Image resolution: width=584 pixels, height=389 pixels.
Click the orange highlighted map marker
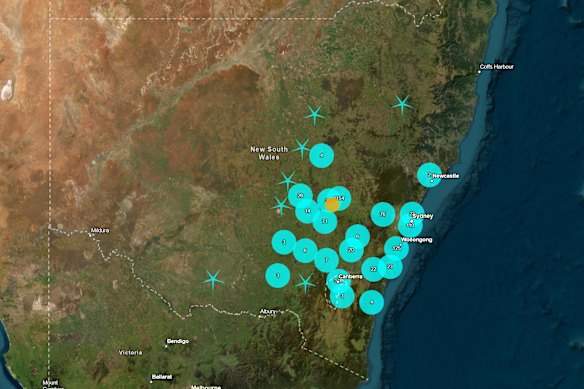pos(332,205)
